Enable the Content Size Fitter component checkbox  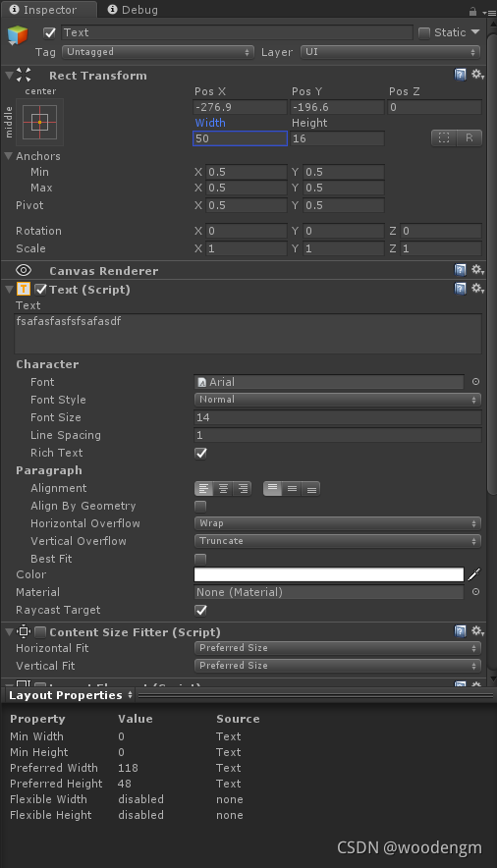40,631
